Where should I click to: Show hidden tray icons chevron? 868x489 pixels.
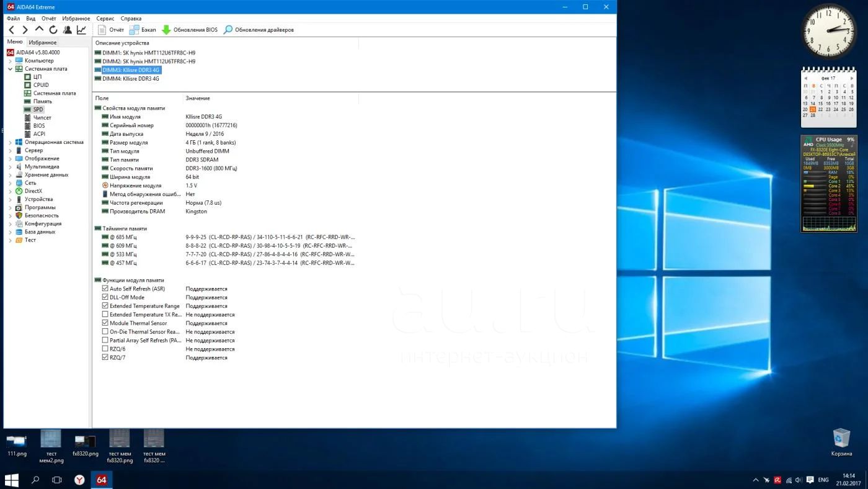pos(755,480)
